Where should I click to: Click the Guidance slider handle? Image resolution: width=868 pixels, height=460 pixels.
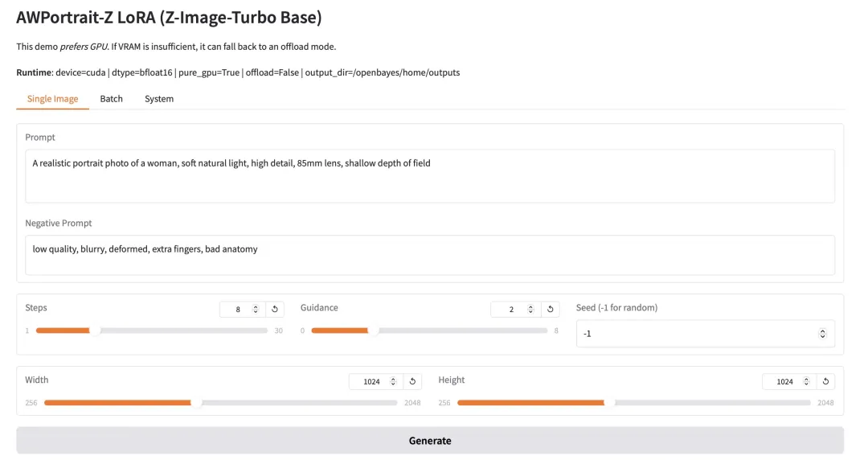[373, 331]
